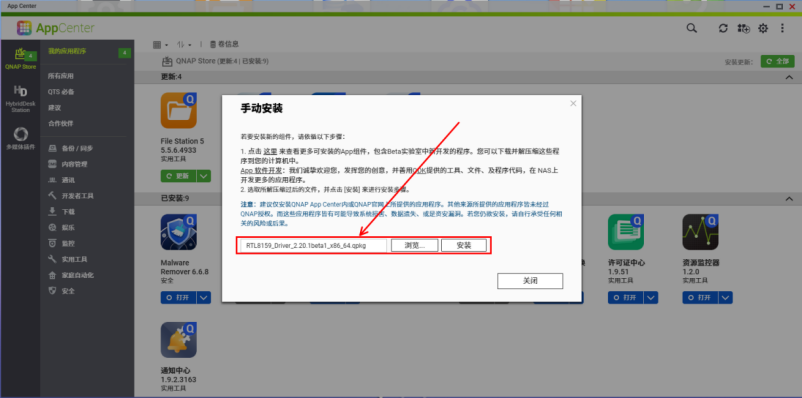Click 打开 for Malware Remover
The height and width of the screenshot is (398, 802).
179,298
